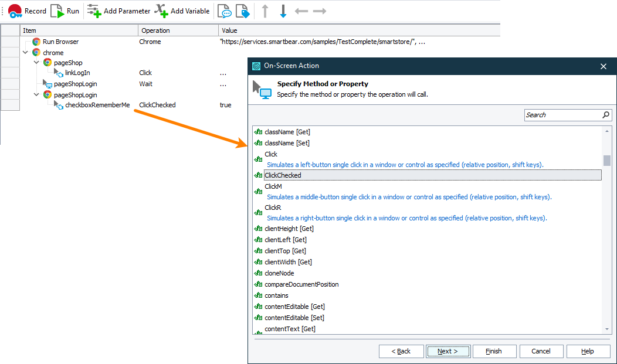Click the Wait operation cell
Image resolution: width=617 pixels, height=364 pixels.
tap(145, 84)
